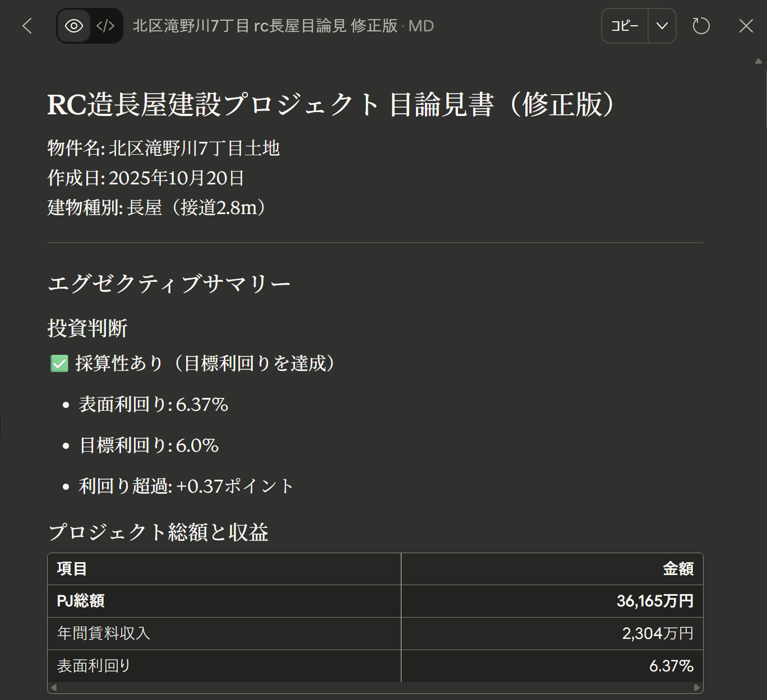Click the file title 北区滝野川7丁目 rc長屋目論見 修正版
This screenshot has width=767, height=700.
click(265, 26)
